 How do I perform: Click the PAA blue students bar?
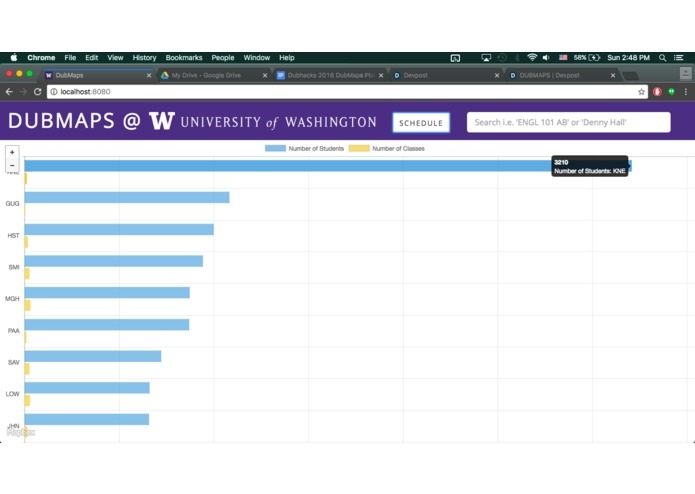click(107, 325)
